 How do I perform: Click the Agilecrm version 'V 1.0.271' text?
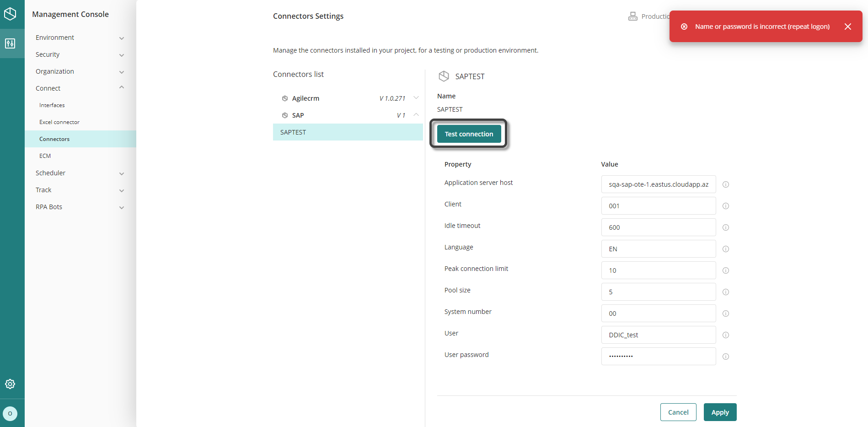point(392,98)
